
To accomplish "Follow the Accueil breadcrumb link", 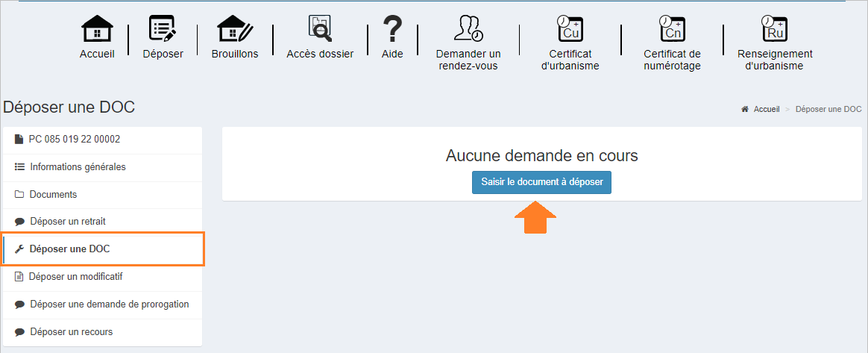I will click(x=766, y=109).
